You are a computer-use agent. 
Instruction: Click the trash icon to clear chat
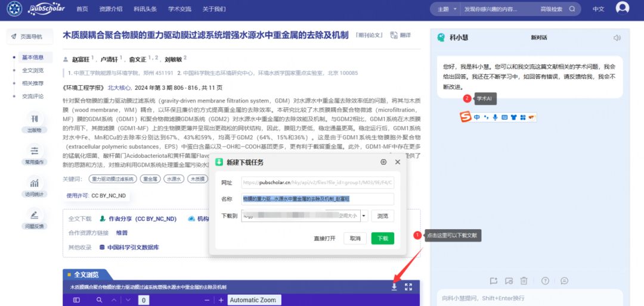click(524, 281)
